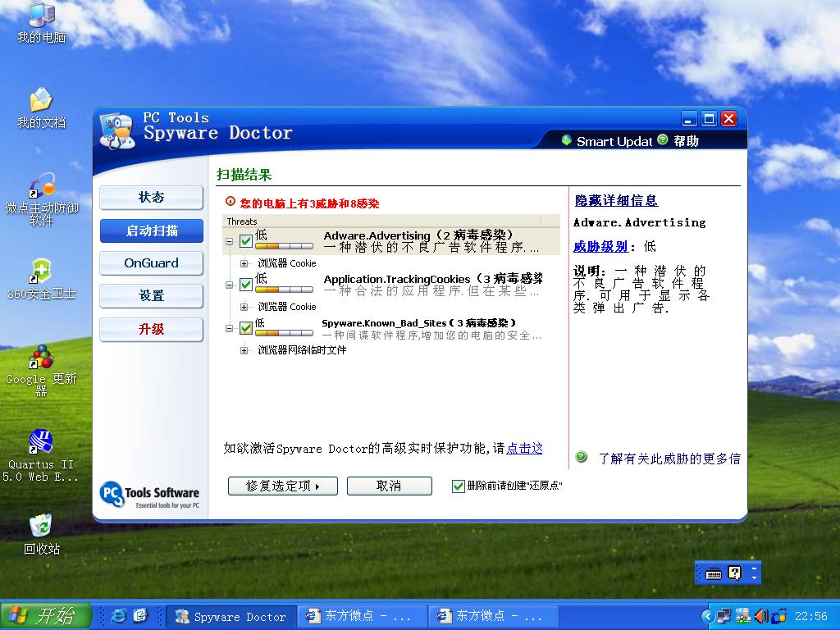The width and height of the screenshot is (840, 630).
Task: Click the 隐藏详细信息 hide details link
Action: (615, 201)
